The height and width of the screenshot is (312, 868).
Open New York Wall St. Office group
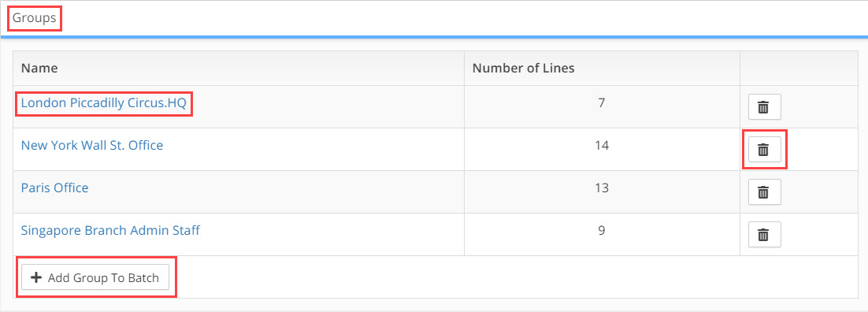[92, 146]
